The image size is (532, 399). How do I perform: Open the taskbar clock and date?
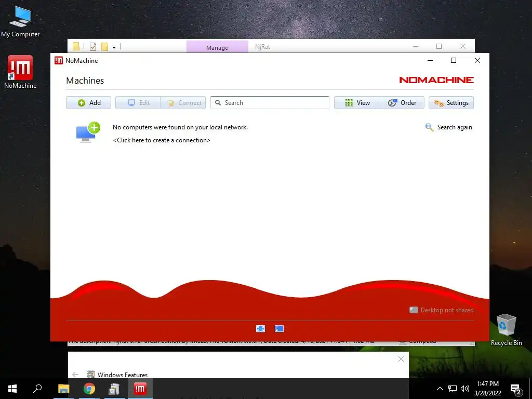click(488, 389)
